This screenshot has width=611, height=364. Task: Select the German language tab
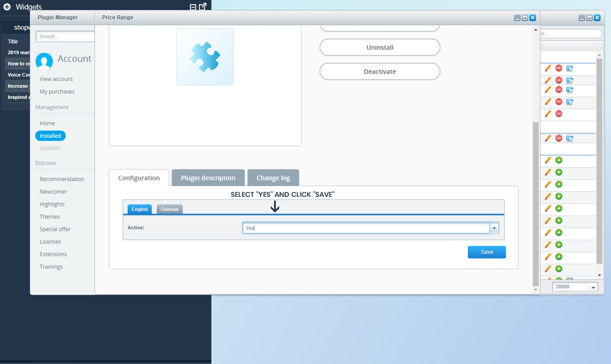(170, 209)
